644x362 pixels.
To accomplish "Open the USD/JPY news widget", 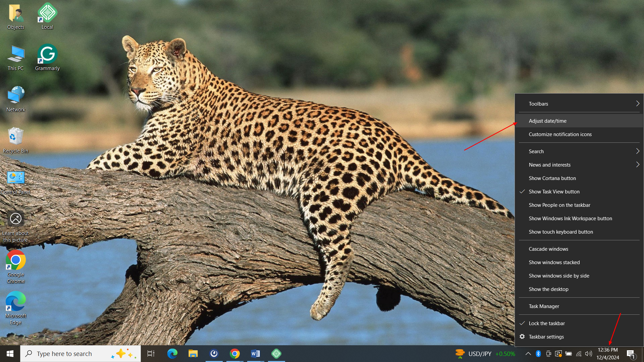I will pos(485,354).
